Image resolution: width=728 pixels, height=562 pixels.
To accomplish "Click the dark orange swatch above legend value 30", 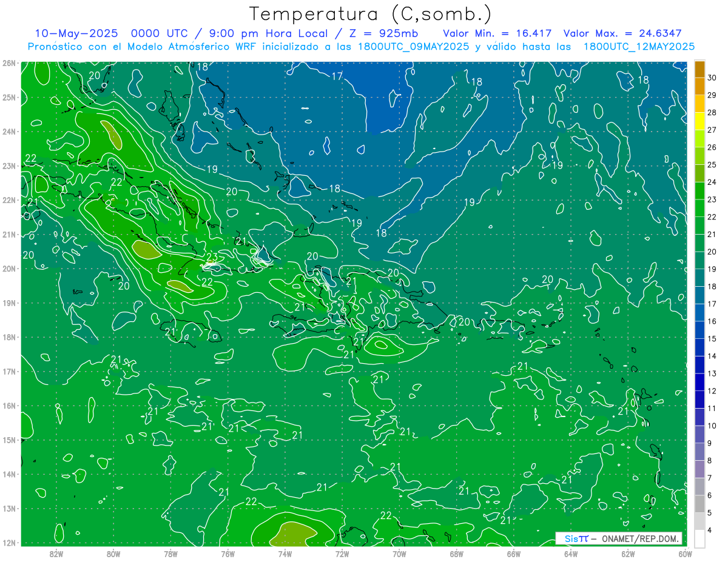I will (699, 70).
